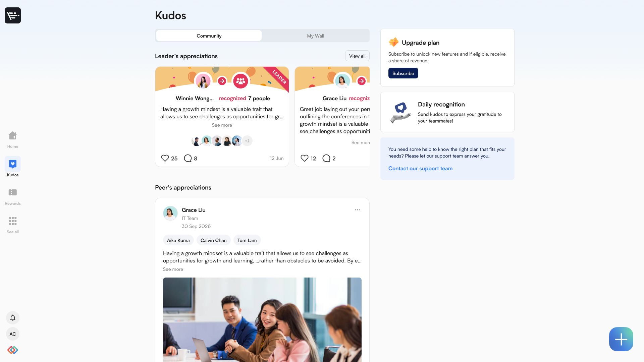The height and width of the screenshot is (362, 644).
Task: Click the blue plus floating button
Action: point(621,339)
